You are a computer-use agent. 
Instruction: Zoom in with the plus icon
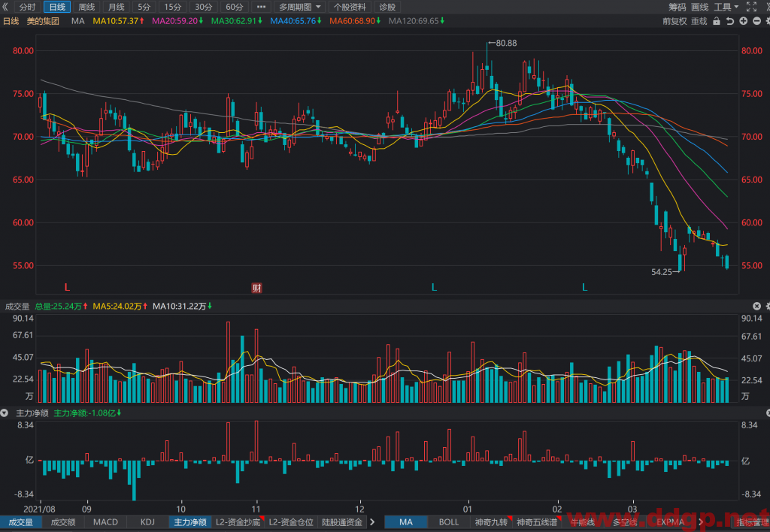tap(744, 21)
